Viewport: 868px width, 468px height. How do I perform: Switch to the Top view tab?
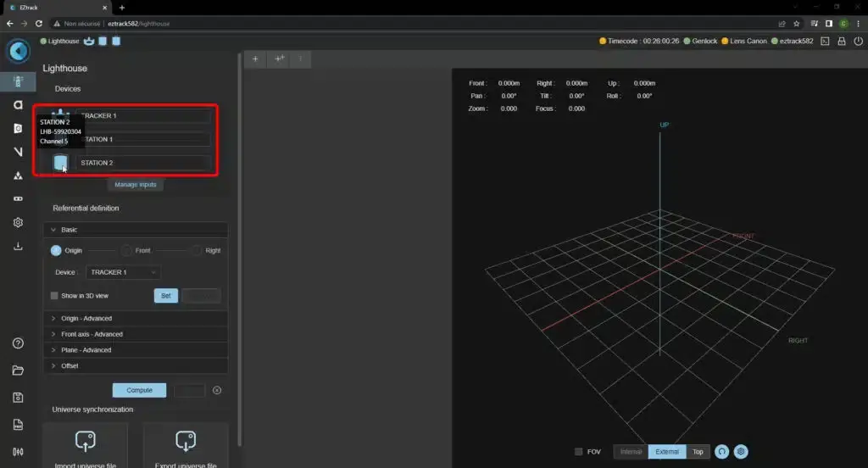coord(698,452)
